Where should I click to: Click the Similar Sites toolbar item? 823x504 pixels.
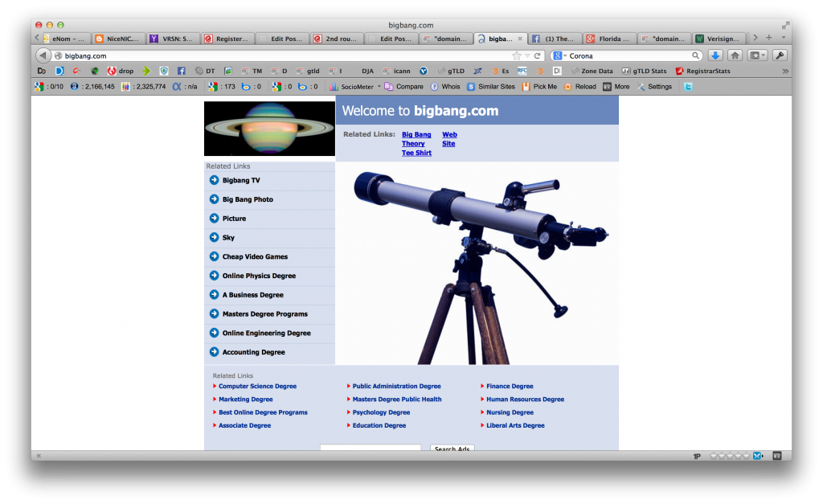pos(490,87)
